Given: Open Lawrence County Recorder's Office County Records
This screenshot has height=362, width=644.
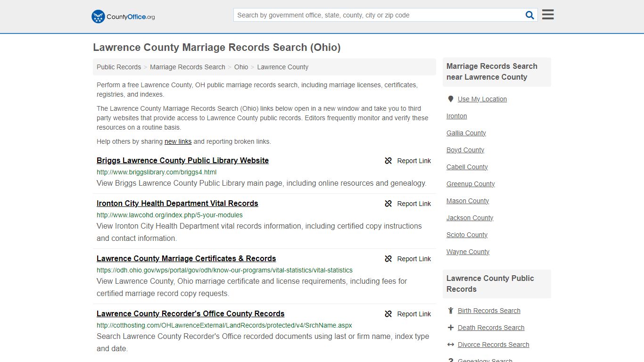Looking at the screenshot, I should pos(190,313).
